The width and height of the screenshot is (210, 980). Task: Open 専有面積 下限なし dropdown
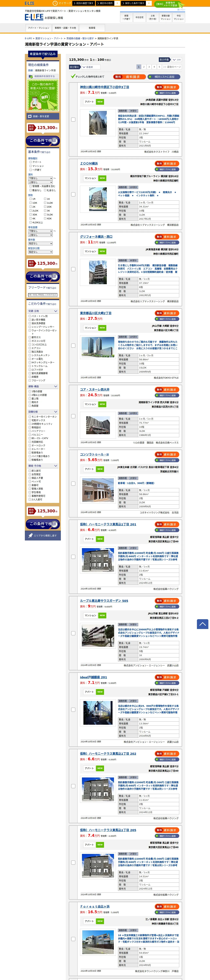click(x=40, y=231)
